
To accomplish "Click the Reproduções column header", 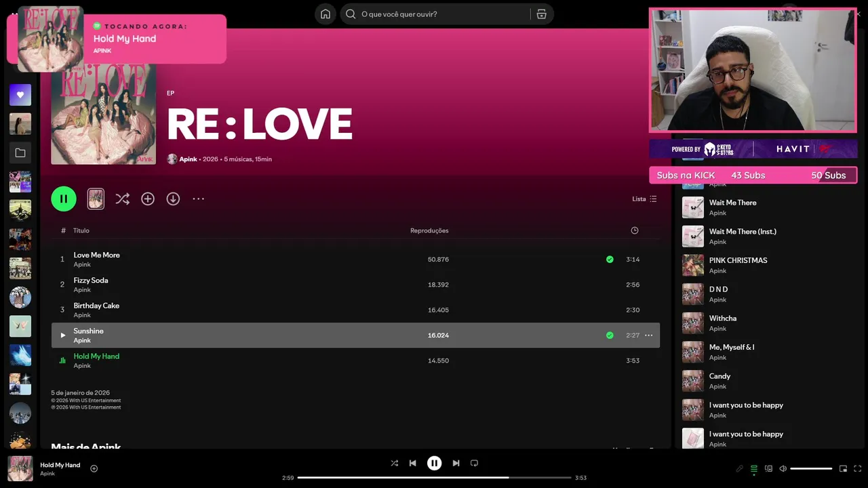I will pos(429,230).
